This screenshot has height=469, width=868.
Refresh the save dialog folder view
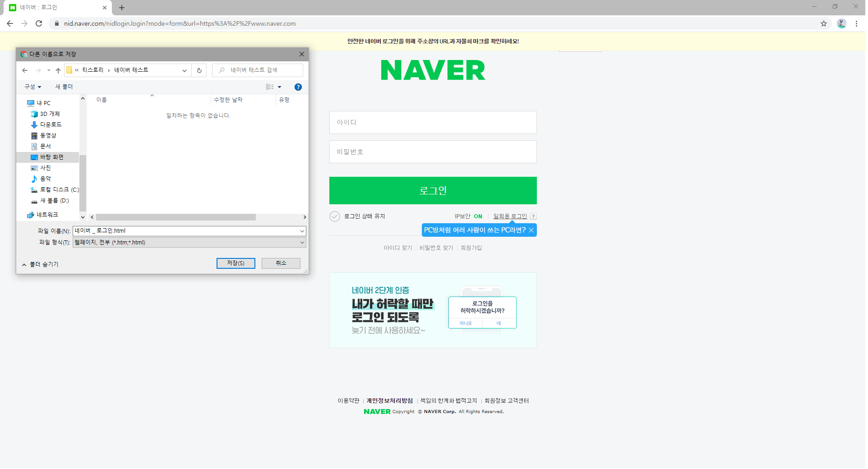pos(199,70)
